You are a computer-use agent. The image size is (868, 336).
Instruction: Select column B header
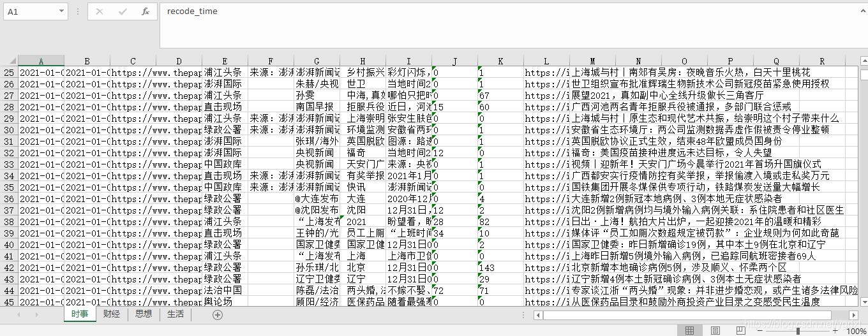(x=87, y=61)
